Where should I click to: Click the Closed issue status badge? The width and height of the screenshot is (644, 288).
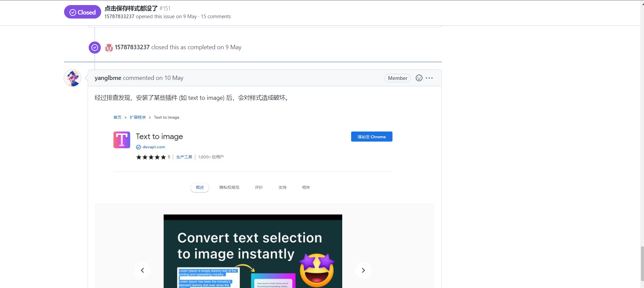click(x=82, y=12)
